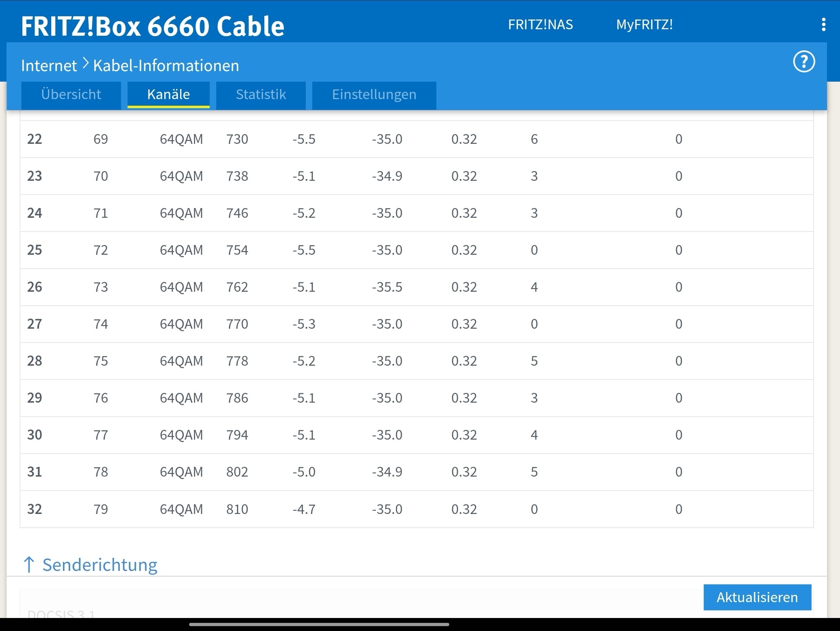Click the 64QAM modulation in row 32
Viewport: 840px width, 631px height.
click(x=181, y=509)
